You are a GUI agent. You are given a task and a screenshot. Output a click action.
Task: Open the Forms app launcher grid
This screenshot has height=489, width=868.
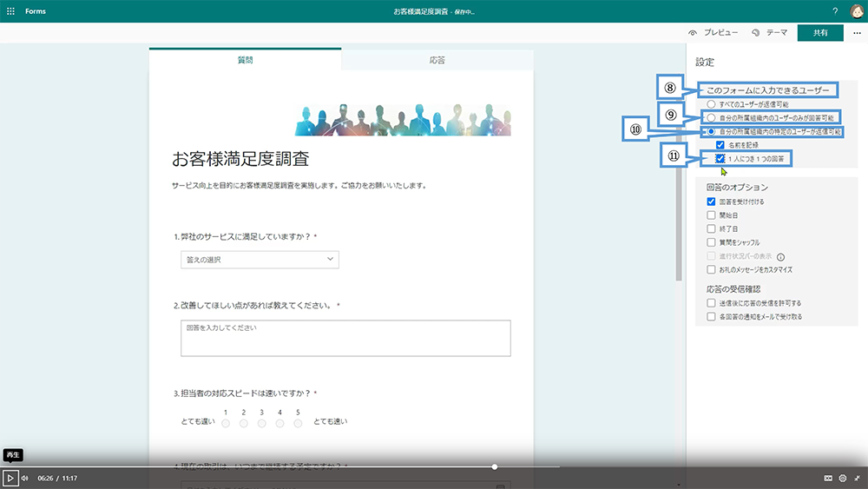point(10,11)
